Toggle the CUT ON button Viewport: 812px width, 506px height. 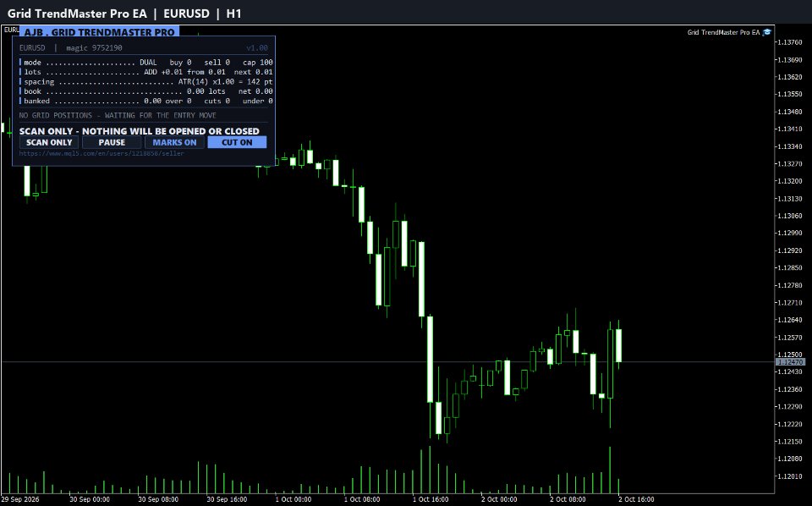tap(237, 142)
